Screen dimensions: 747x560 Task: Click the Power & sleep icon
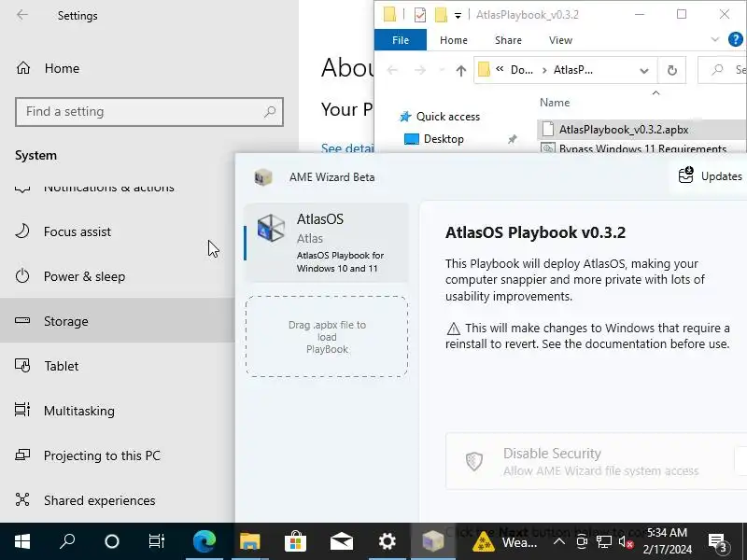click(22, 276)
